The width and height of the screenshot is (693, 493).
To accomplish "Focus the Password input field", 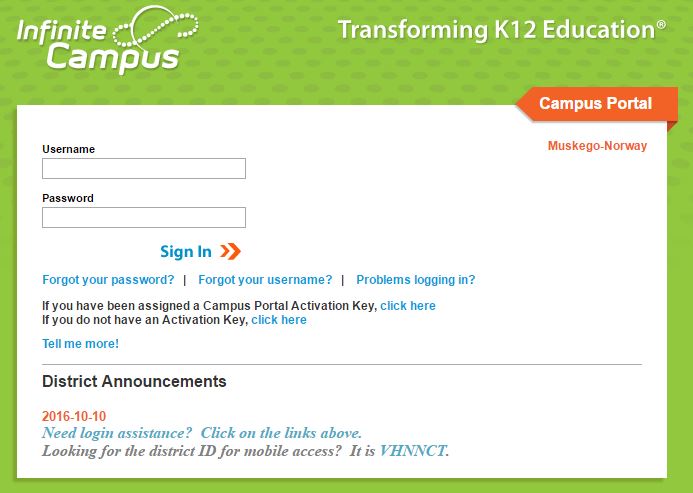I will pos(144,218).
